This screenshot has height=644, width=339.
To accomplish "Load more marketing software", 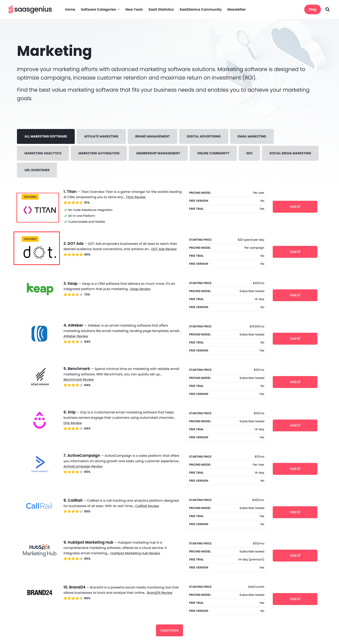I will pos(169,630).
